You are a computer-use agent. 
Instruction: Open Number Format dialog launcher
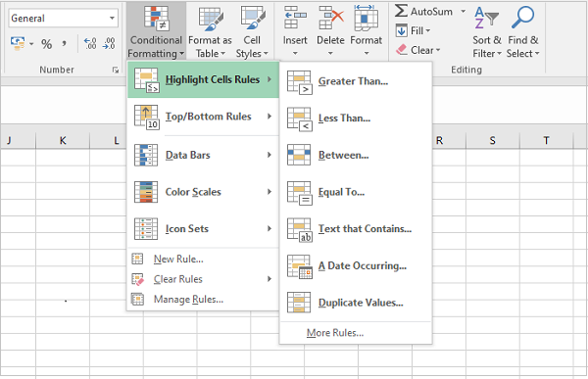116,71
